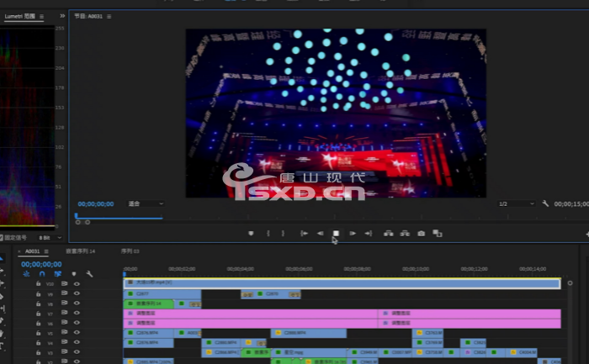Lock track V8 with its padlock

(39, 303)
